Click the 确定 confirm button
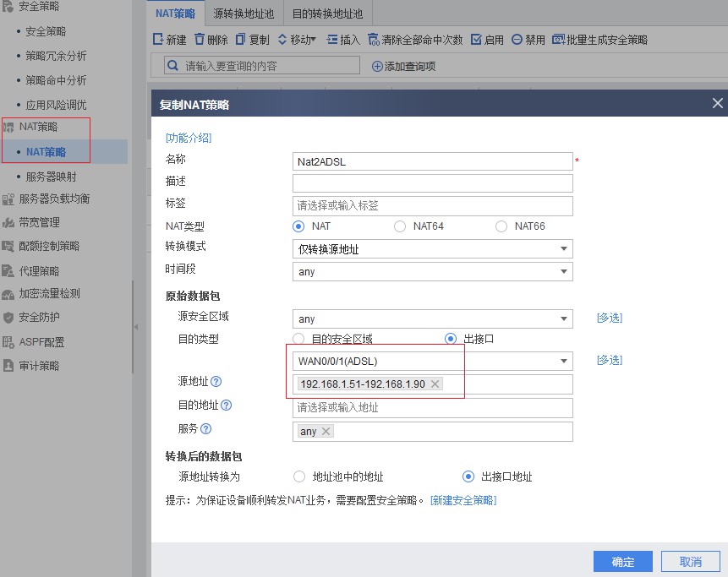This screenshot has height=577, width=728. tap(622, 561)
